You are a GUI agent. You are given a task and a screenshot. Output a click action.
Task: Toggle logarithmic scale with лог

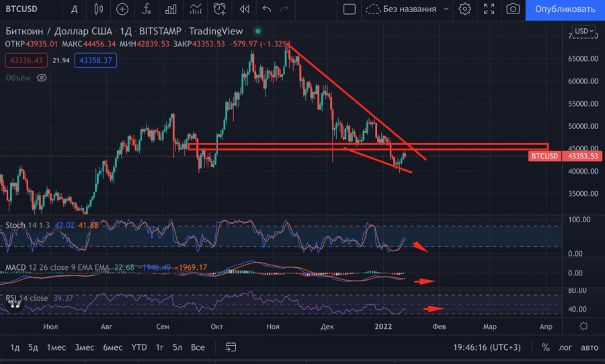565,347
